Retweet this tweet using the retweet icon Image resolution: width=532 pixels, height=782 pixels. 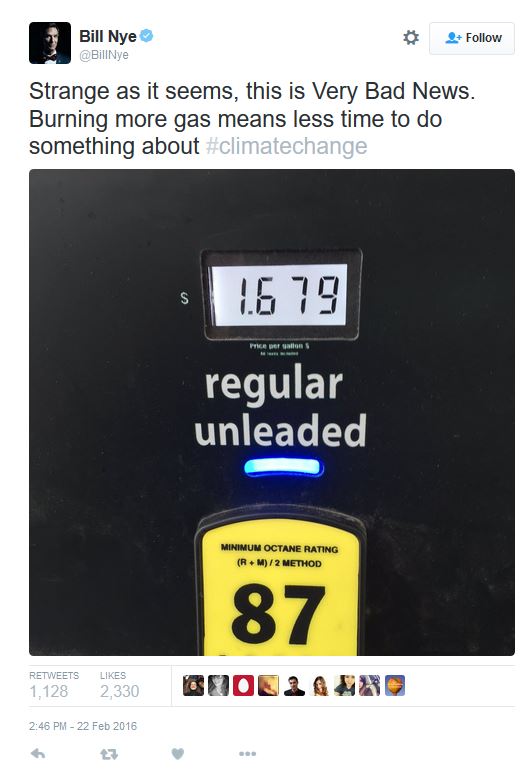click(x=109, y=754)
